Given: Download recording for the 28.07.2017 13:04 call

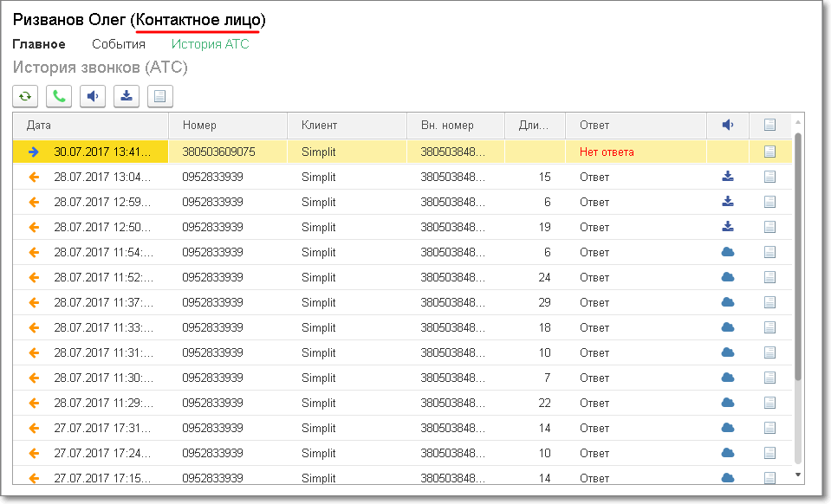Looking at the screenshot, I should [728, 177].
